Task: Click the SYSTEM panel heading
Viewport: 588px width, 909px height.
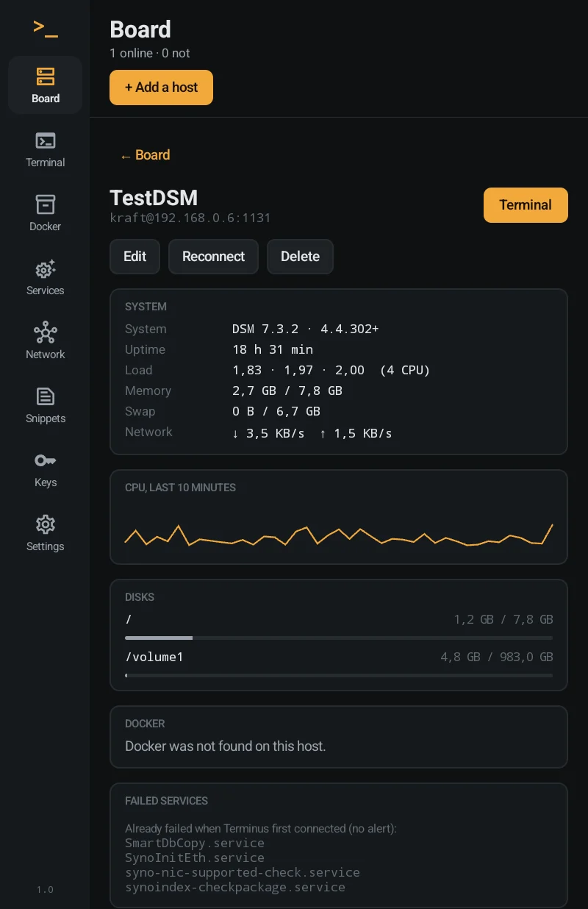Action: (146, 307)
